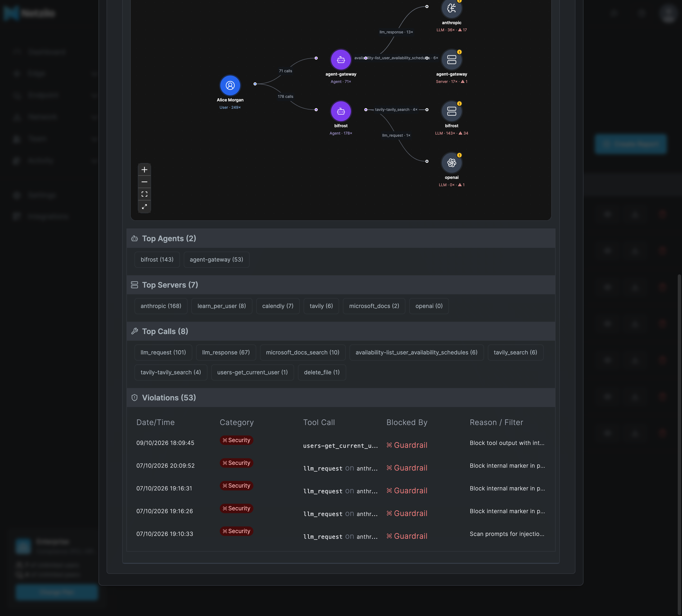Click the Blocked By column header
Screen dimensions: 682x616
click(x=407, y=422)
